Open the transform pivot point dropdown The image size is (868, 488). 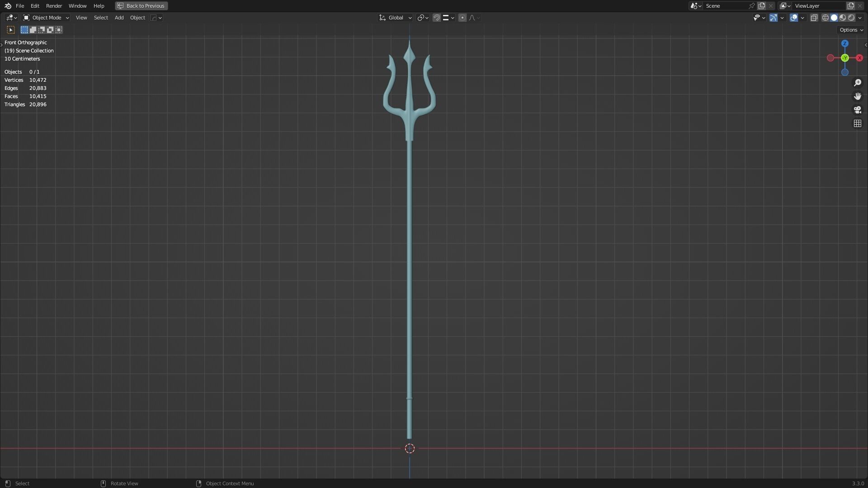pos(423,18)
